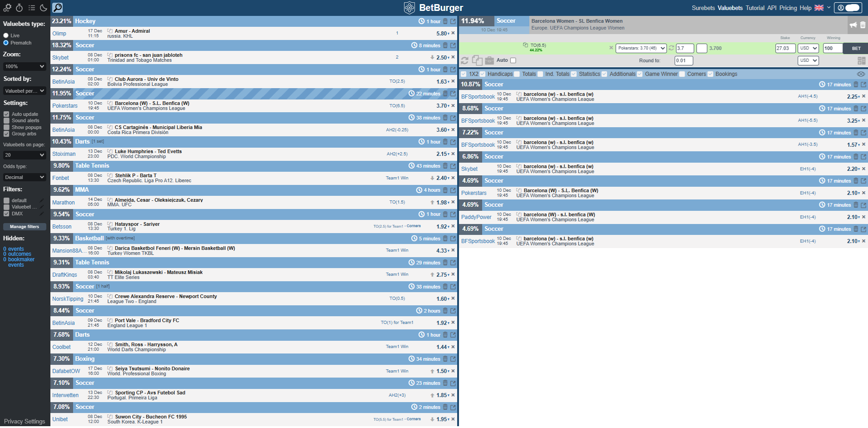Flip the theme switch next to the account icon
Viewport: 868px width, 428px height.
click(853, 8)
